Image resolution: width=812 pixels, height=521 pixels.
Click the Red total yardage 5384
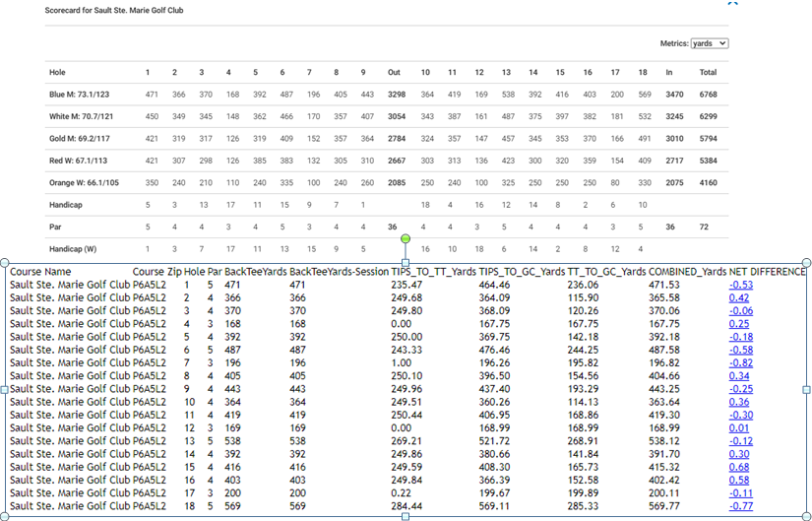tap(708, 161)
